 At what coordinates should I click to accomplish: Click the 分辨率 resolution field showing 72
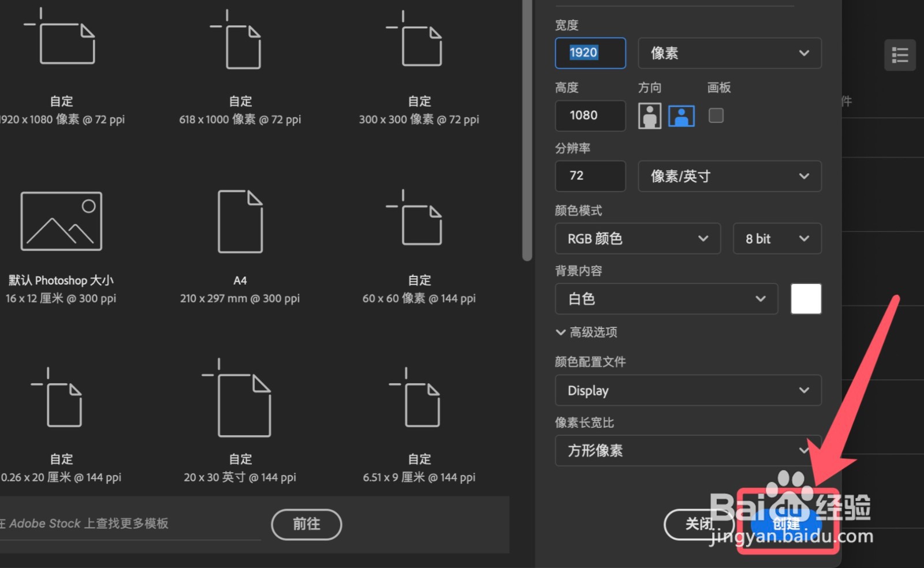pos(590,176)
